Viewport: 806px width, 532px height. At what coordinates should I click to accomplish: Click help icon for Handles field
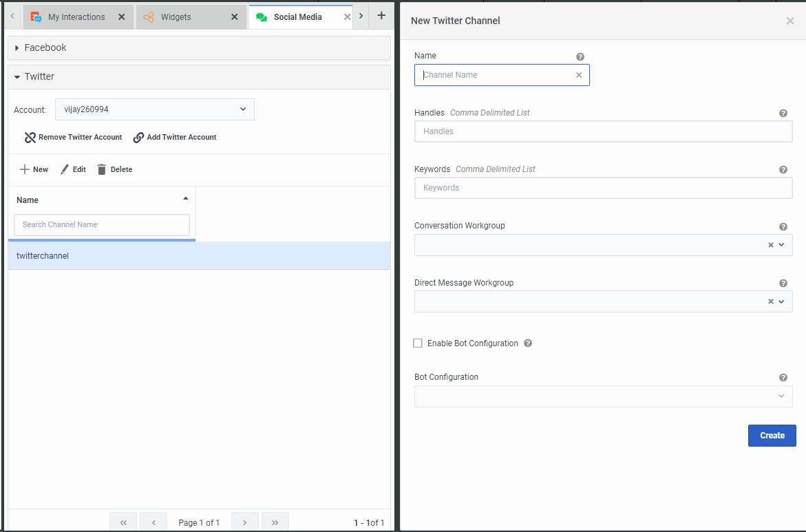tap(783, 114)
